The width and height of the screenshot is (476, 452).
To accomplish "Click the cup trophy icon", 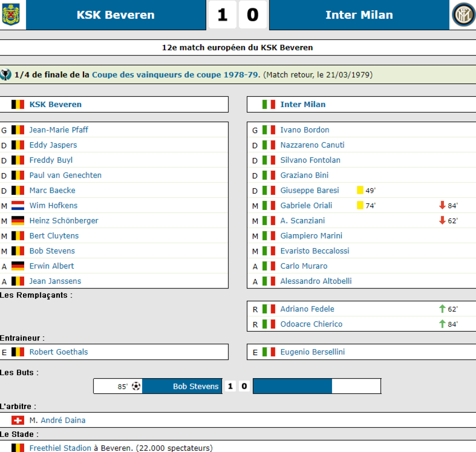I will 6,75.
